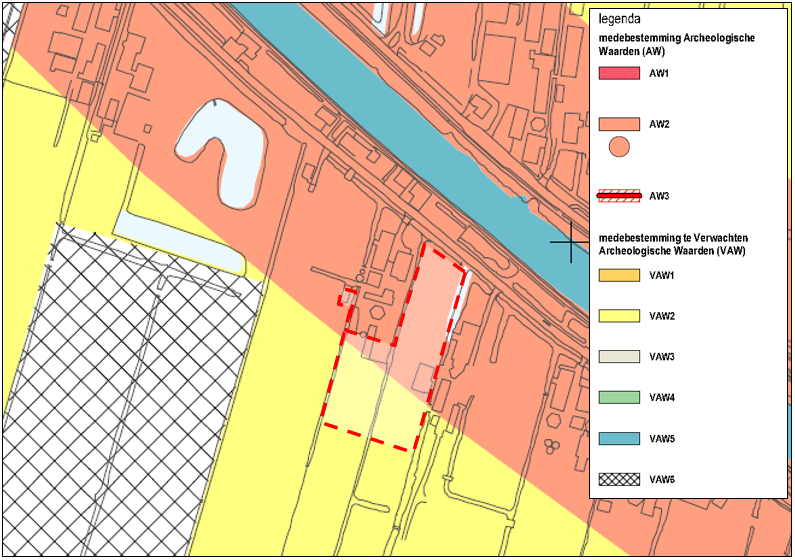Click the 'medebestemming Archeologische Waarden (AW)' heading
Screen dimensions: 795x560
(x=677, y=45)
